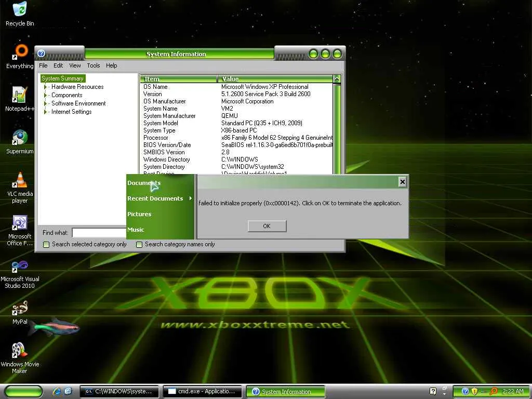The height and width of the screenshot is (399, 532).
Task: Click the Find what input field
Action: [99, 233]
